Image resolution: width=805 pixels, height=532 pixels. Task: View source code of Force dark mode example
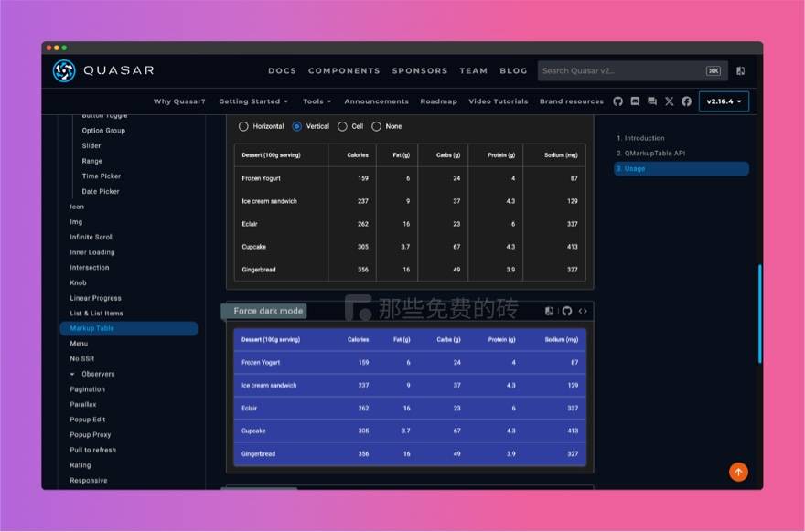pyautogui.click(x=583, y=311)
